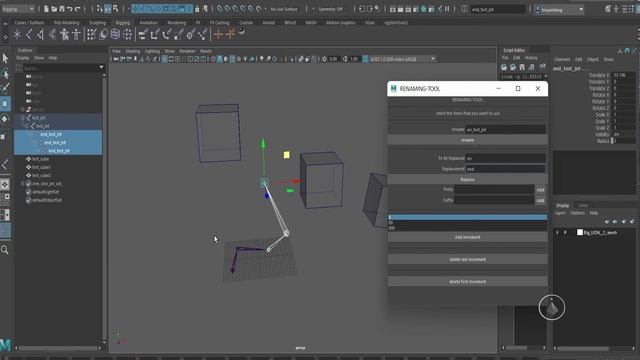Create a Lattice deformer from the shelf
The height and width of the screenshot is (360, 640).
tap(116, 35)
